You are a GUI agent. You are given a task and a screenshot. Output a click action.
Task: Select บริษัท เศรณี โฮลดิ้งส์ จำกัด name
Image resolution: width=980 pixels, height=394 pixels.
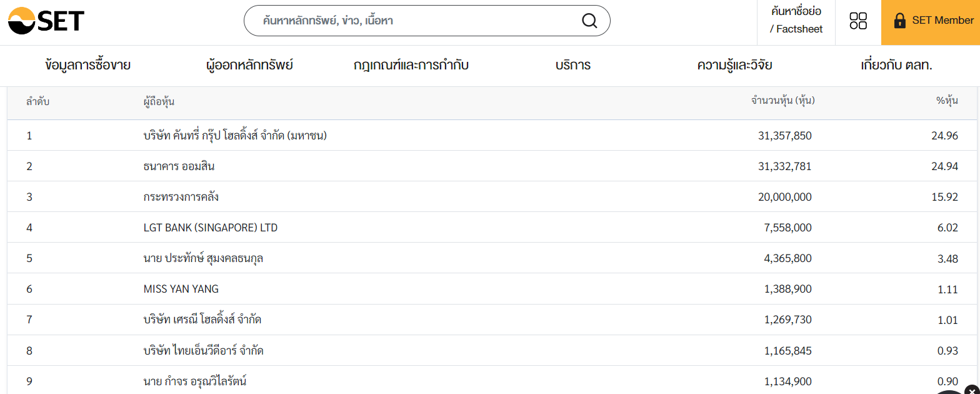pyautogui.click(x=202, y=320)
